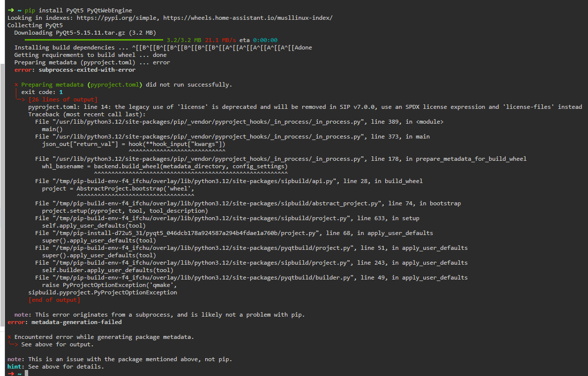Image resolution: width=588 pixels, height=376 pixels.
Task: Click the 'error: metadata-generation-failed' line
Action: (64, 322)
